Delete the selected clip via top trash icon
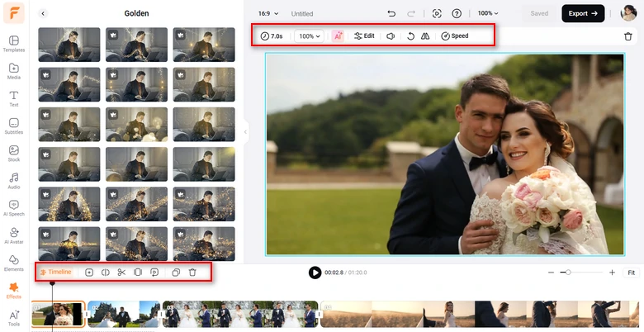 628,36
